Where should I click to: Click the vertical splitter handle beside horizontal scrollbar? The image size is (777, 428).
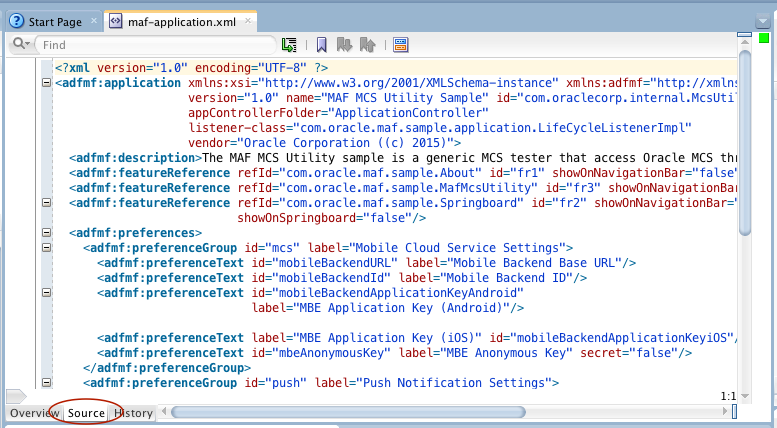tap(734, 411)
